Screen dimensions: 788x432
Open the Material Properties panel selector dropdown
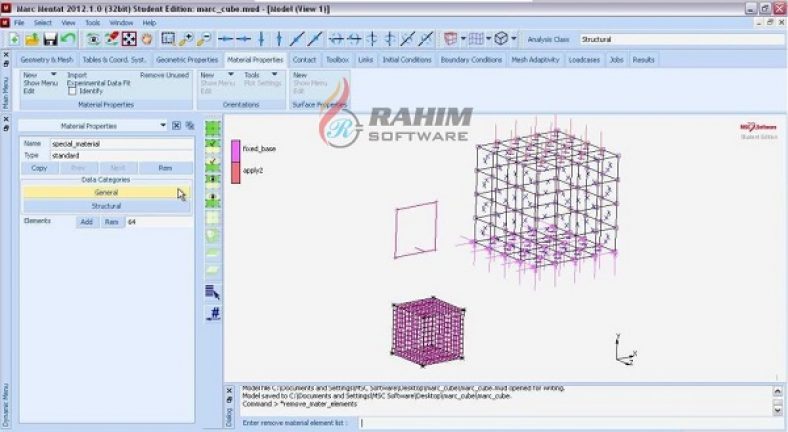[163, 126]
